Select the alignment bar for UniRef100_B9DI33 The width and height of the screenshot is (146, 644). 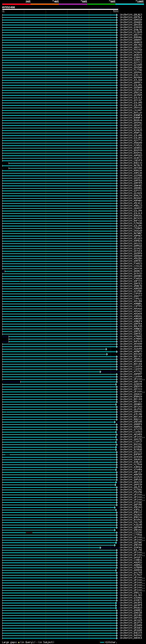pos(63,163)
